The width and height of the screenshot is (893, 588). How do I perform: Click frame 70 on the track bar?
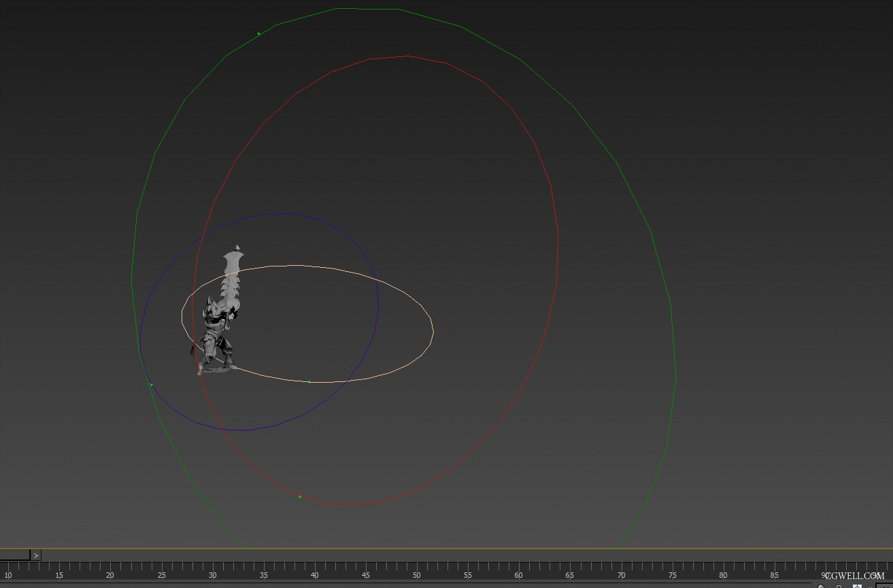(x=621, y=575)
